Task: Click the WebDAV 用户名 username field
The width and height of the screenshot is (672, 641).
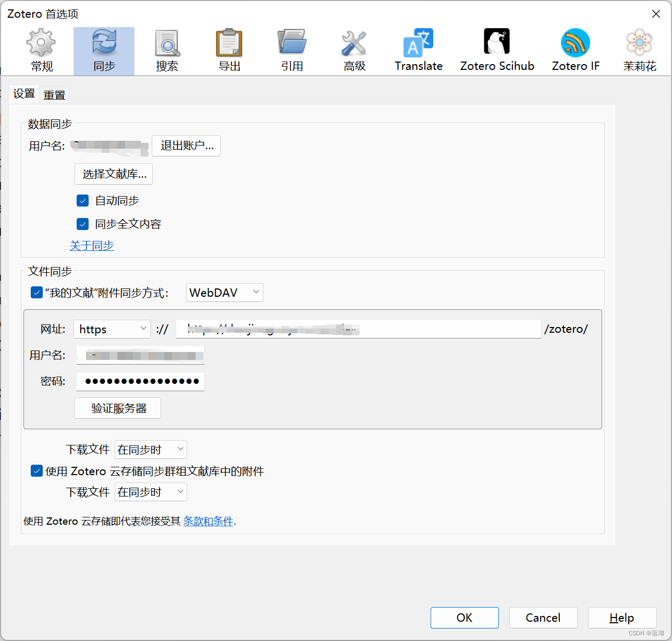Action: click(140, 355)
